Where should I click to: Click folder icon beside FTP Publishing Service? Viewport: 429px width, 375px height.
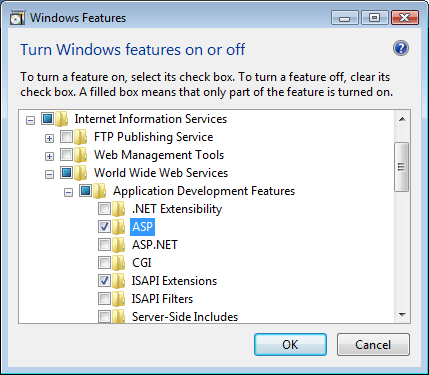coord(81,137)
